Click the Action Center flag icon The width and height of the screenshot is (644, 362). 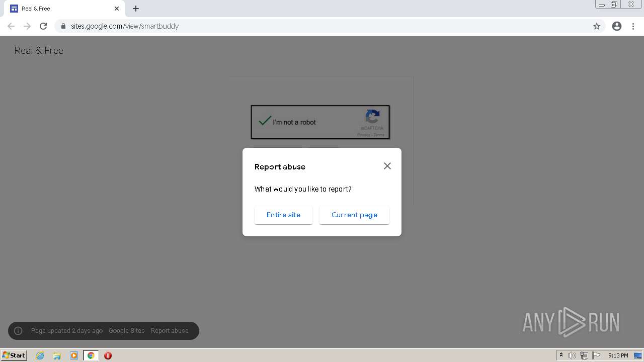click(x=596, y=355)
